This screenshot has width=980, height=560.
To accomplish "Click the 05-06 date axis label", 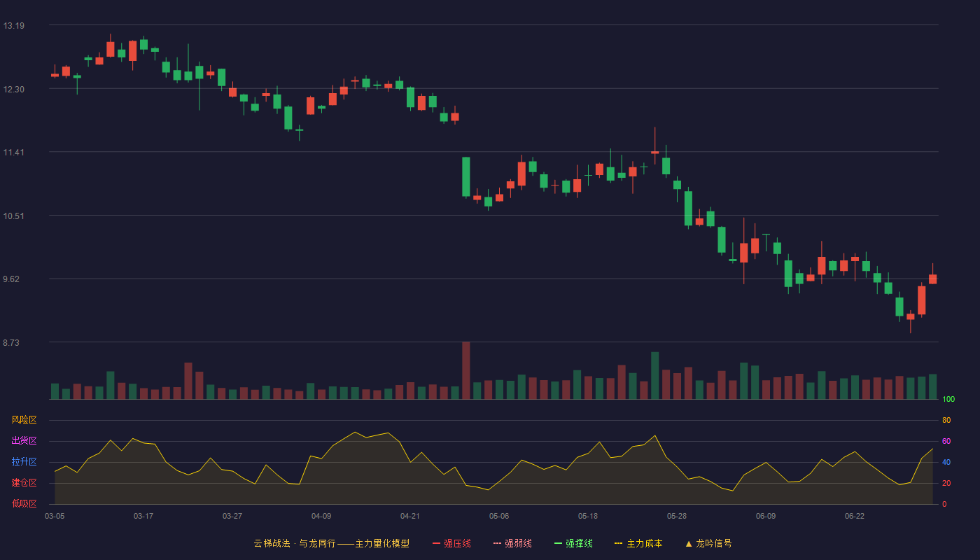I will tap(499, 516).
